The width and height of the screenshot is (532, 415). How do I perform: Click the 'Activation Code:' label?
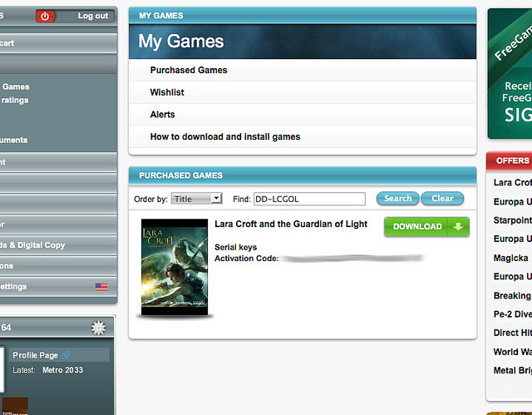click(247, 259)
